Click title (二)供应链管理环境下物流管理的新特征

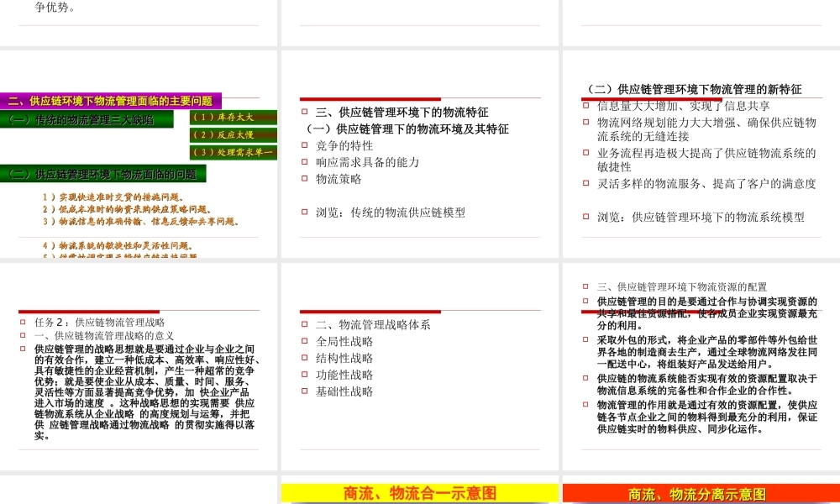coord(695,89)
